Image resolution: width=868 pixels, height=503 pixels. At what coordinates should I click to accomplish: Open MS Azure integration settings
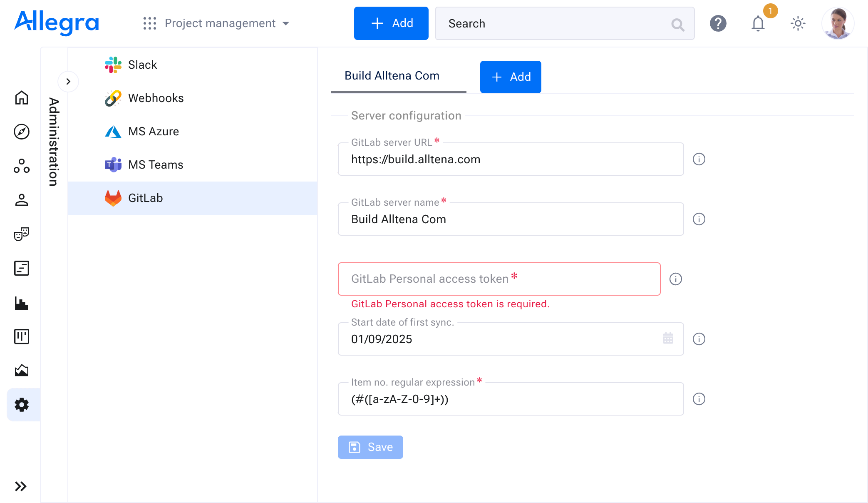[154, 131]
